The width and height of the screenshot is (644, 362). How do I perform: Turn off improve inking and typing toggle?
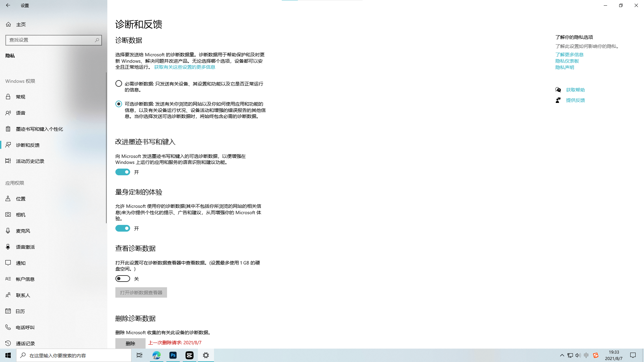point(123,172)
